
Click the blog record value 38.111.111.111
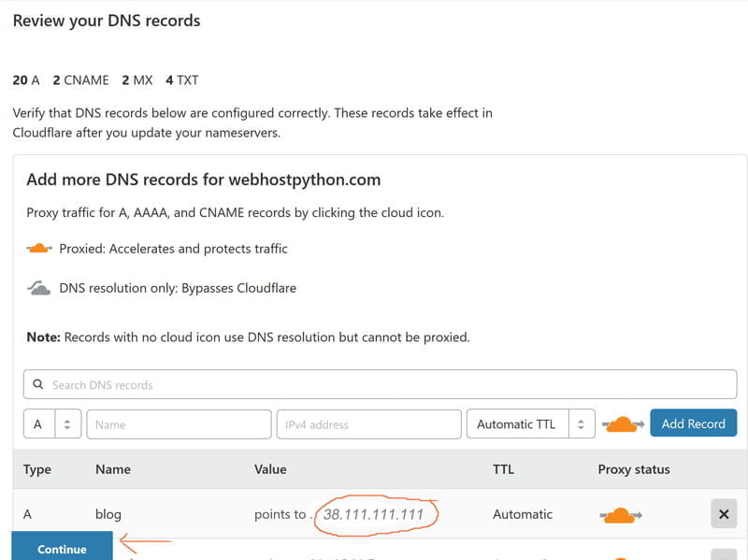373,514
